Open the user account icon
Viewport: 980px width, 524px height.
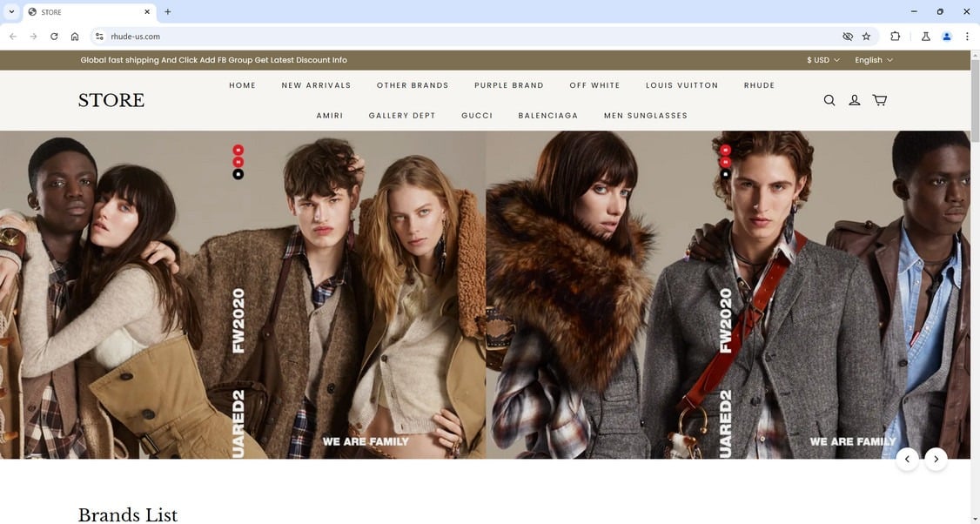click(854, 100)
